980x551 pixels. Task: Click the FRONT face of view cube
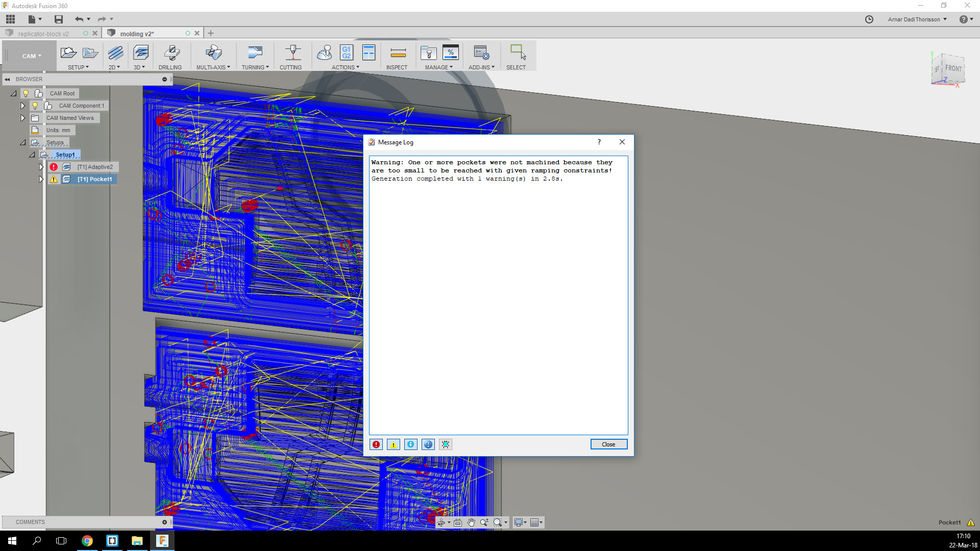(x=953, y=68)
